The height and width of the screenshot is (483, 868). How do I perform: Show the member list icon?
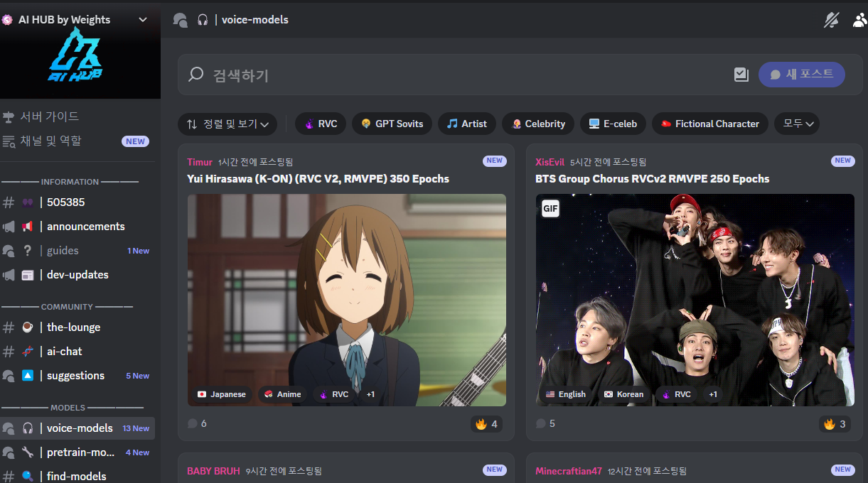pyautogui.click(x=860, y=20)
